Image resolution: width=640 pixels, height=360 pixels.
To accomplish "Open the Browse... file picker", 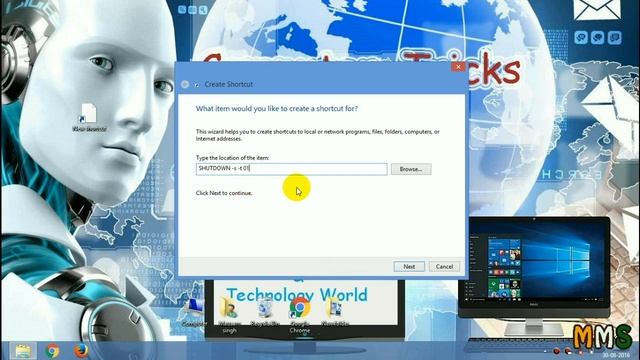I will click(x=411, y=169).
